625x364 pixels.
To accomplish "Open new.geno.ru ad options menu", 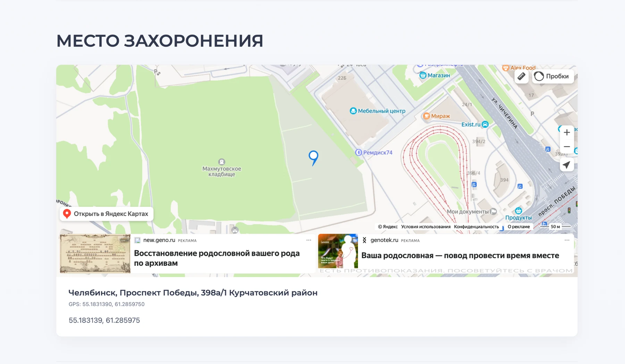I will [x=309, y=240].
